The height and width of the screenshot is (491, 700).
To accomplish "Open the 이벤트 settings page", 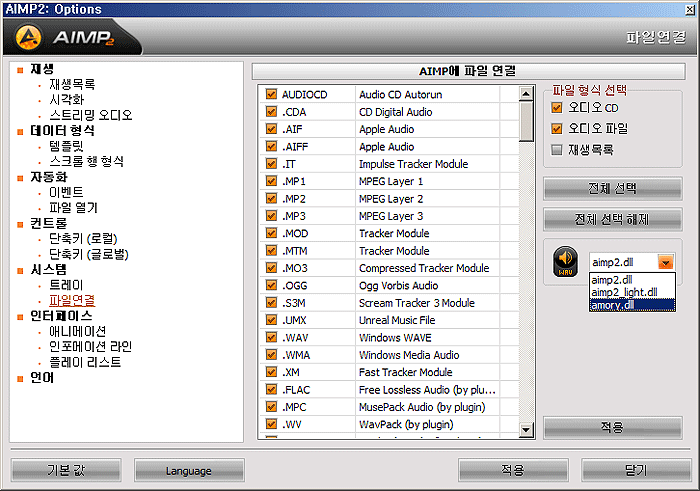I will (66, 192).
